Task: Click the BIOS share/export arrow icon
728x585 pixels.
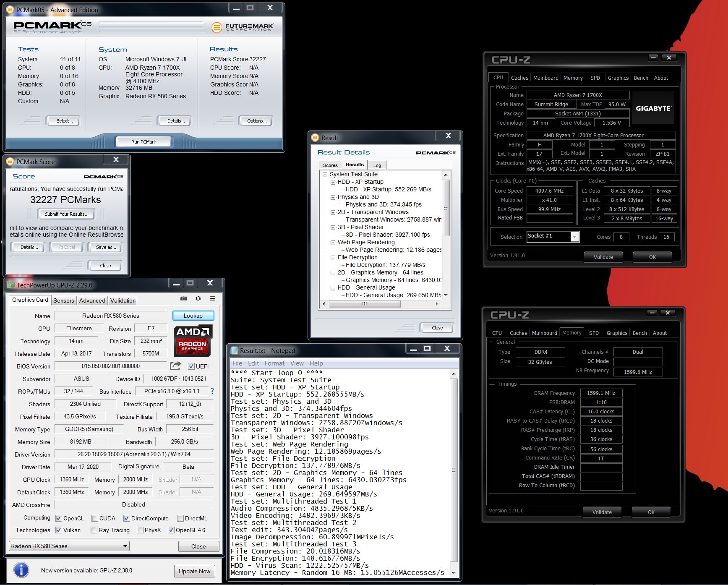Action: (x=176, y=366)
